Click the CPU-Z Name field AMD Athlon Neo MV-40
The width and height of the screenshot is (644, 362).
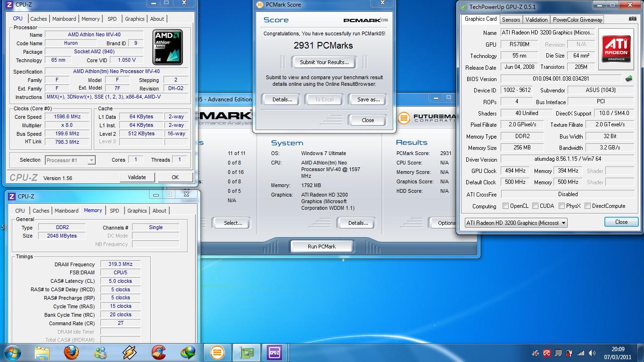coord(94,35)
